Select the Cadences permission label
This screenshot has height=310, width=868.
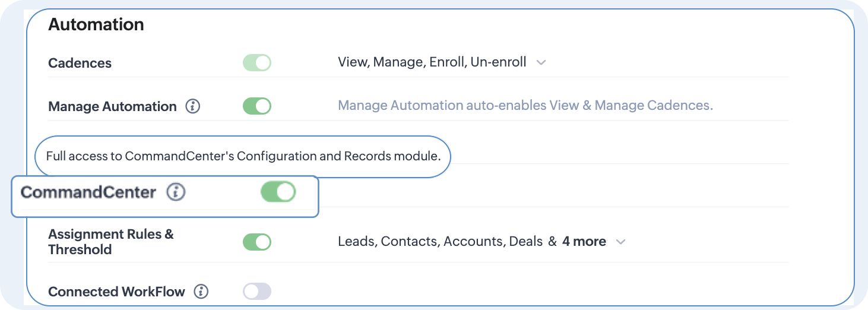pyautogui.click(x=80, y=63)
